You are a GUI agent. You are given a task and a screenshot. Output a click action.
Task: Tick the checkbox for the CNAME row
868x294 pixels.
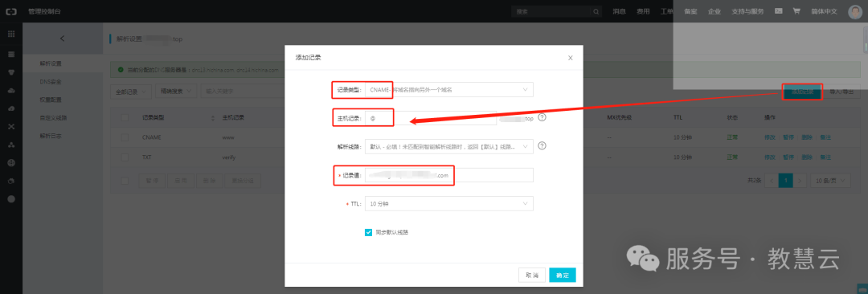point(125,137)
